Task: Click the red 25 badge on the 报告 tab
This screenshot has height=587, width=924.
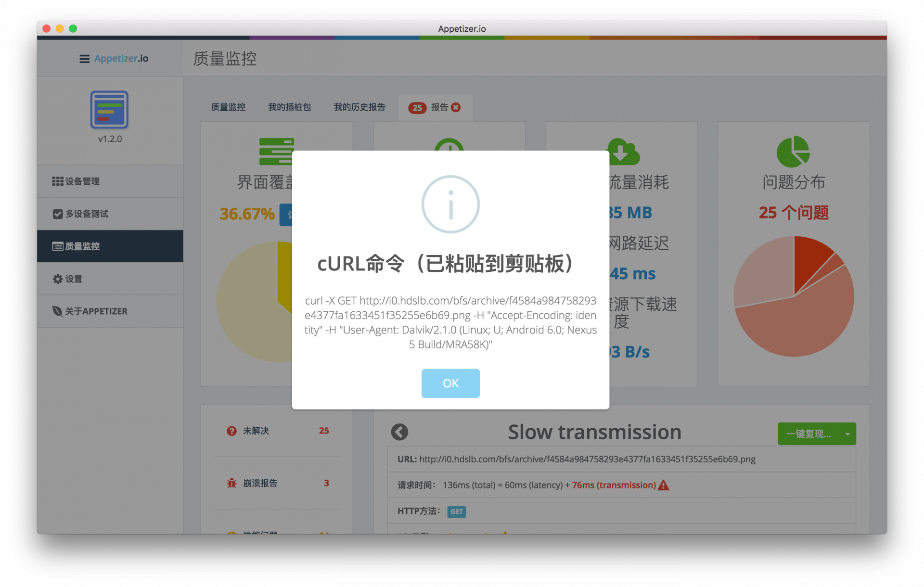Action: (417, 108)
